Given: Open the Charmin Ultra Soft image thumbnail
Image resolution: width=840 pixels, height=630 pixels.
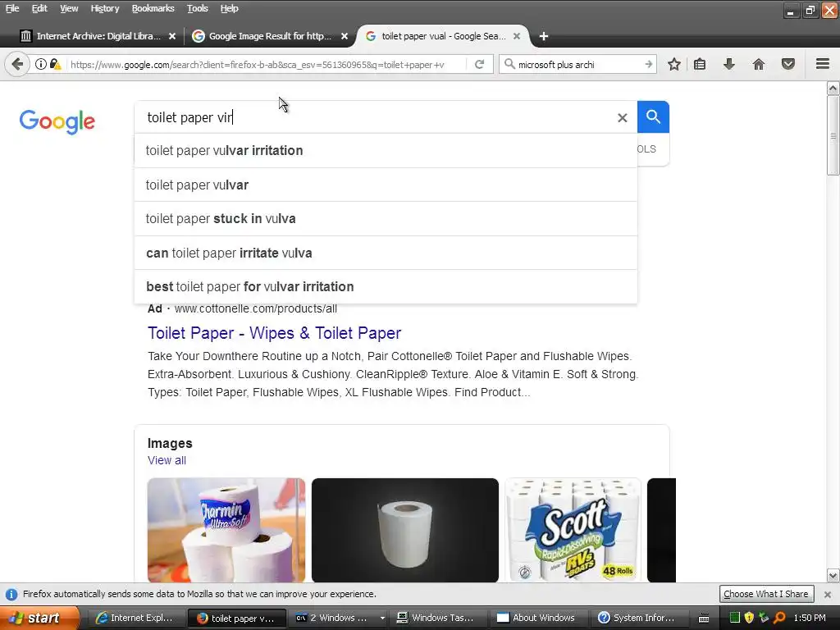Looking at the screenshot, I should click(226, 531).
